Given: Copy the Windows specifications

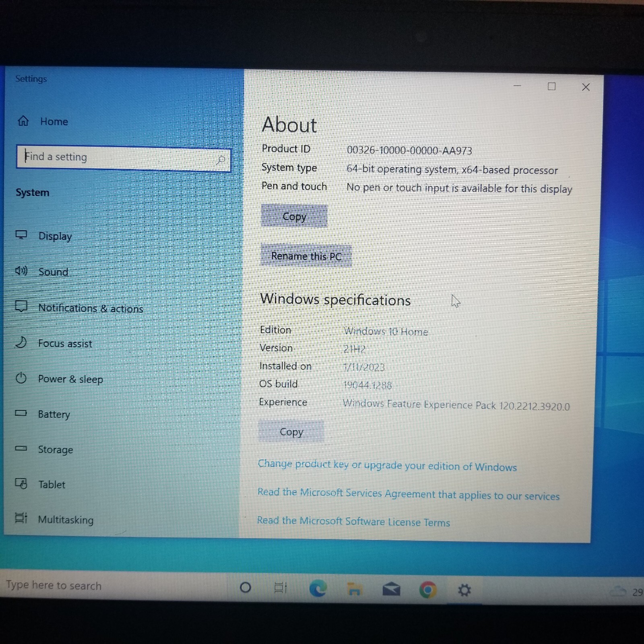Looking at the screenshot, I should (x=291, y=431).
